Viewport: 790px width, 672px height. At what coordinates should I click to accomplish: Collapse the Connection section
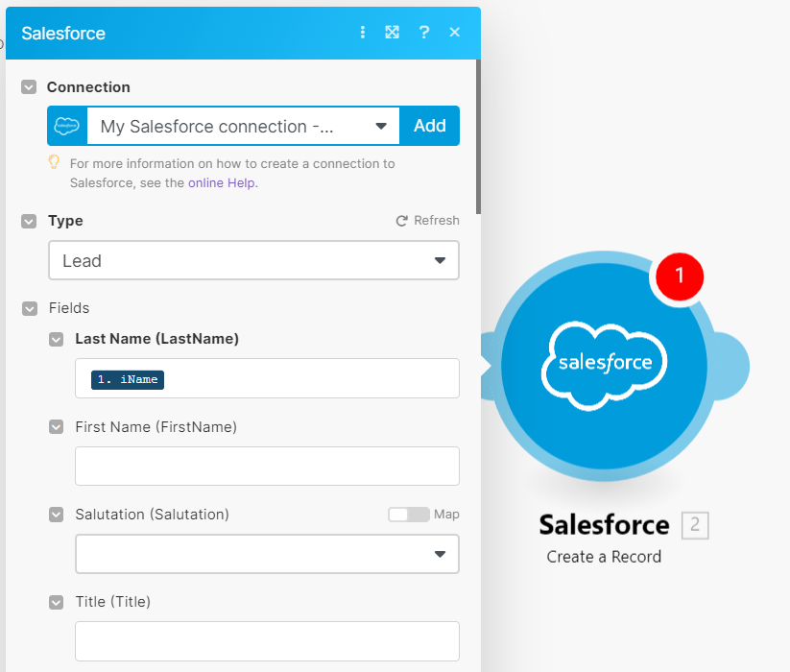(29, 87)
